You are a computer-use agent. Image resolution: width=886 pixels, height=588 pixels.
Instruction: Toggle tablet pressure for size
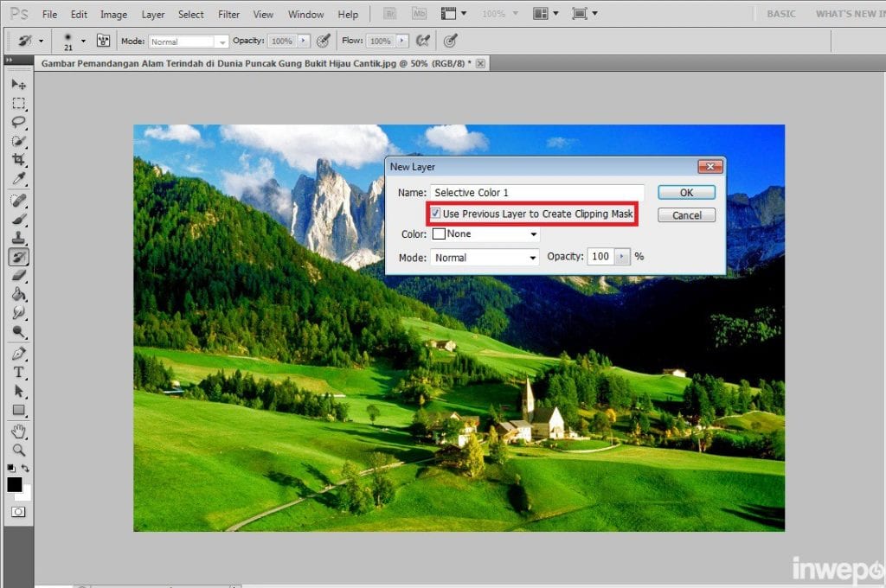point(450,41)
